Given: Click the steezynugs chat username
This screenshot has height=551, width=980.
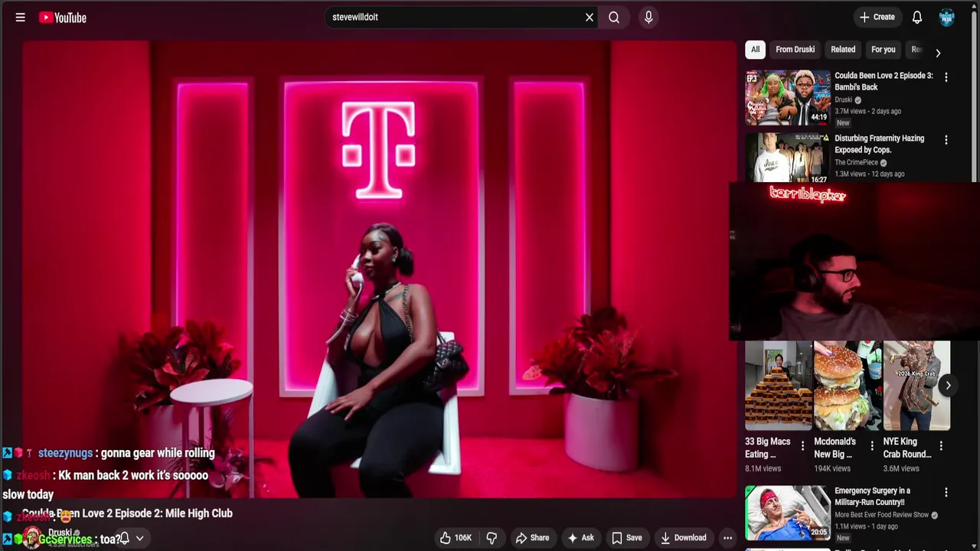Looking at the screenshot, I should point(65,453).
